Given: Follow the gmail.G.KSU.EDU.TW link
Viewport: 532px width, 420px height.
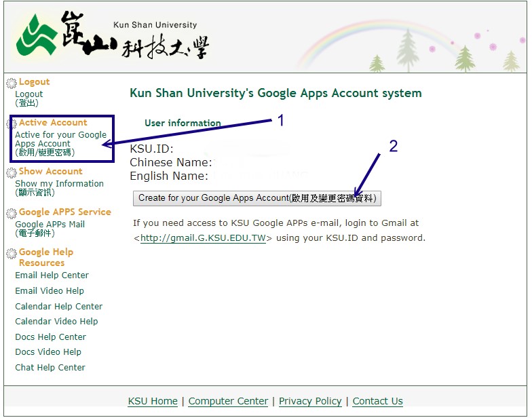Looking at the screenshot, I should tap(203, 237).
